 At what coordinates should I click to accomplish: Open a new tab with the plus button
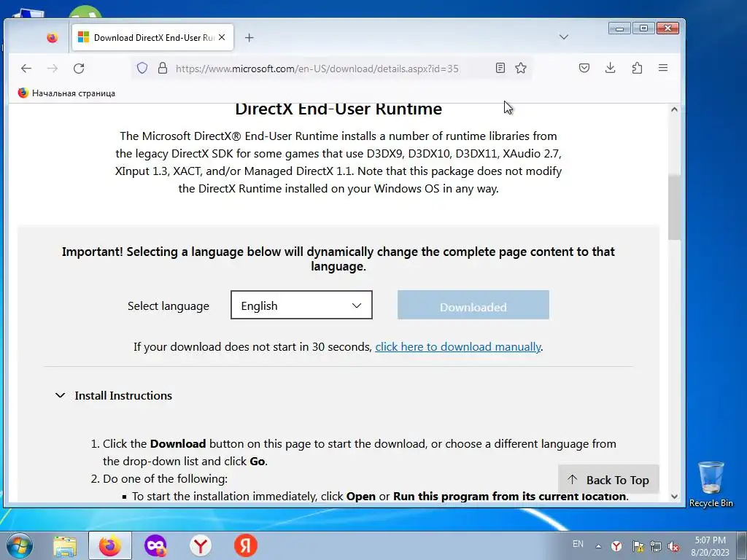tap(249, 38)
